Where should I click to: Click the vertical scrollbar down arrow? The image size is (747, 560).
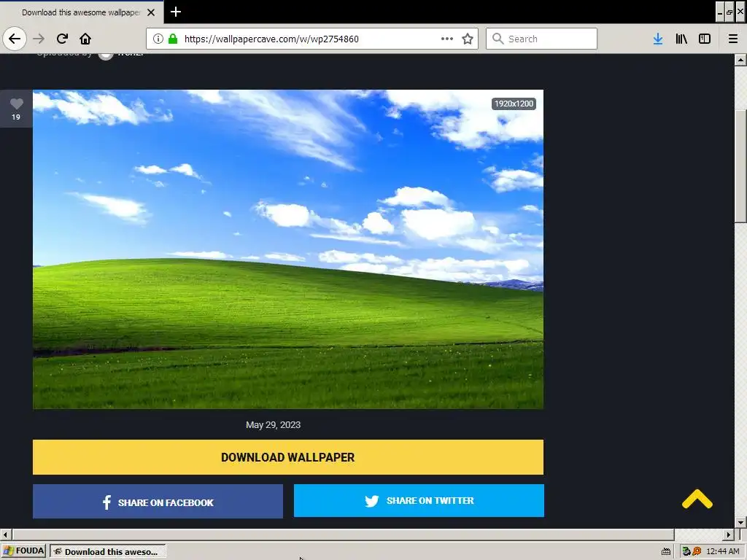tap(740, 522)
